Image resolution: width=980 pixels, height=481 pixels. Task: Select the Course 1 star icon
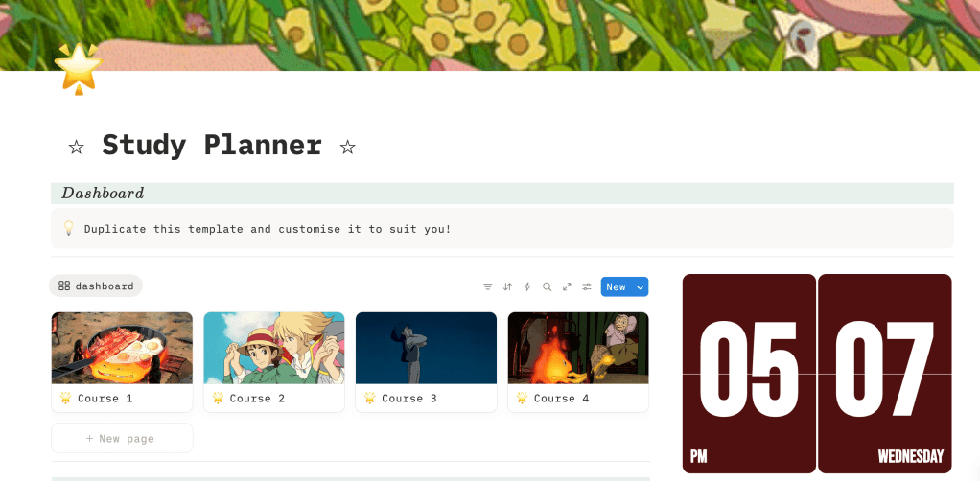click(65, 398)
